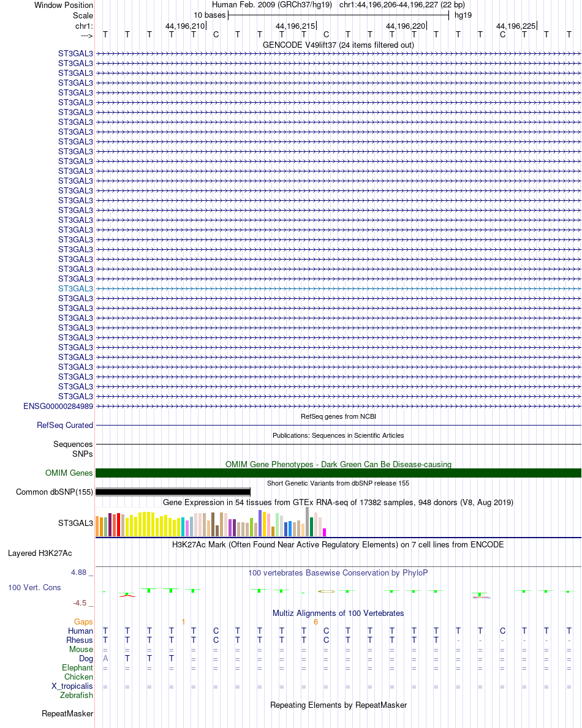The image size is (582, 728).
Task: Click the '--->' sequence direction label
Action: pos(86,36)
